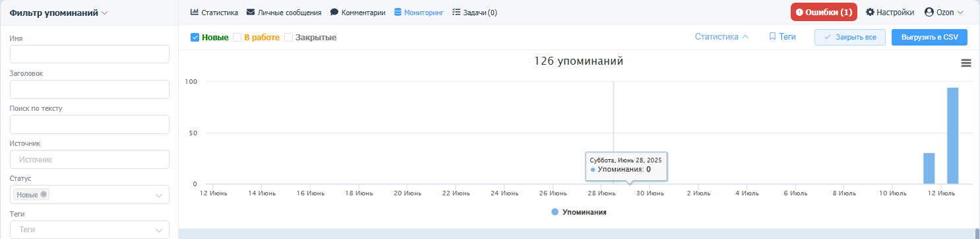Click the shorter 11 Июль bar
The width and height of the screenshot is (980, 239).
pyautogui.click(x=929, y=168)
